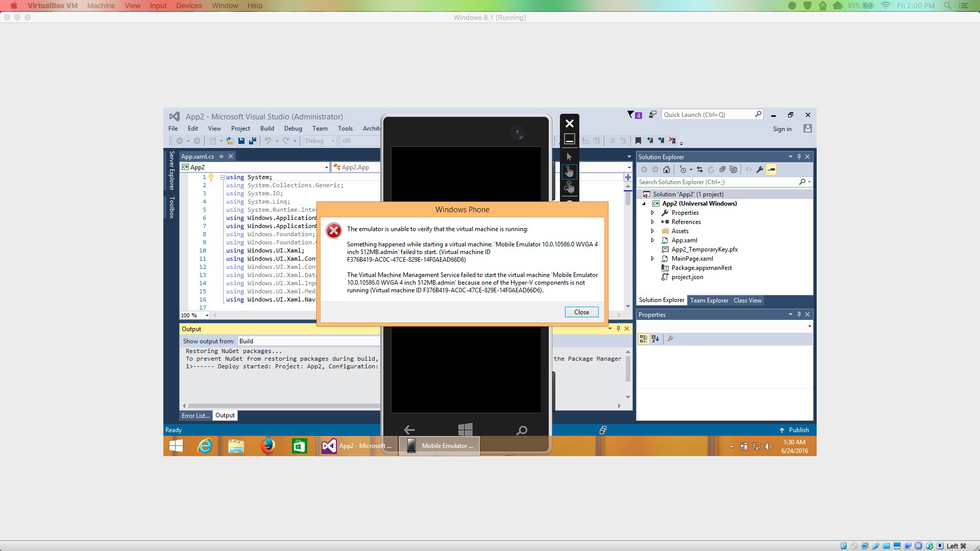The width and height of the screenshot is (980, 551).
Task: Switch to Team Explorer tab
Action: (x=709, y=300)
